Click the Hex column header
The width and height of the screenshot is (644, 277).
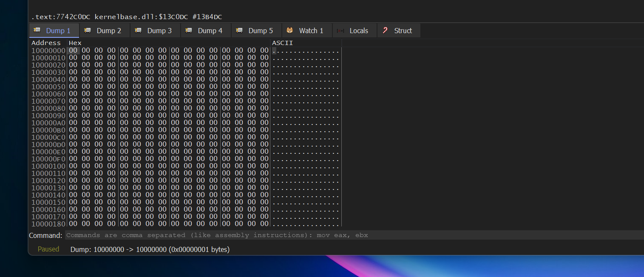coord(75,43)
